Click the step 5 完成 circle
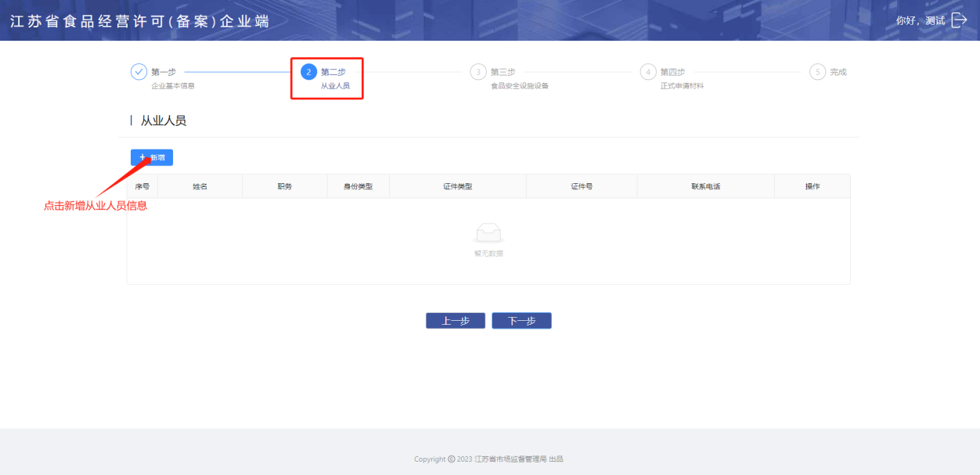This screenshot has height=475, width=980. 817,72
